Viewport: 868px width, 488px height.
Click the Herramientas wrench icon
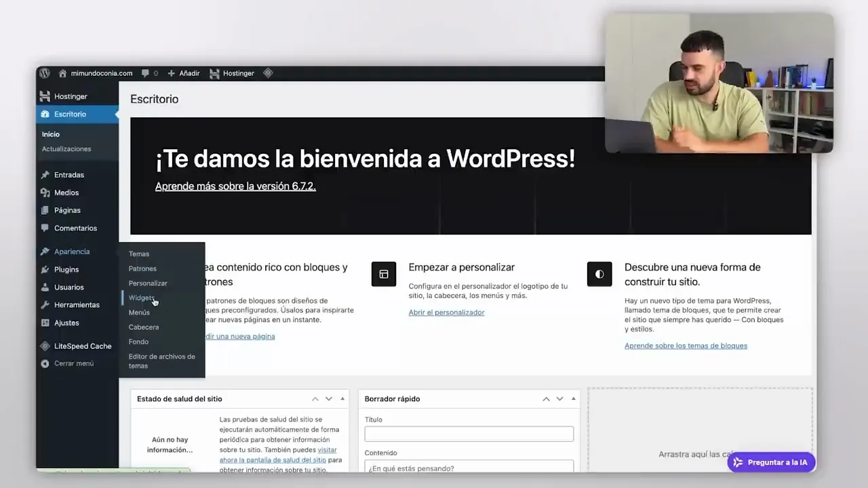tap(45, 304)
